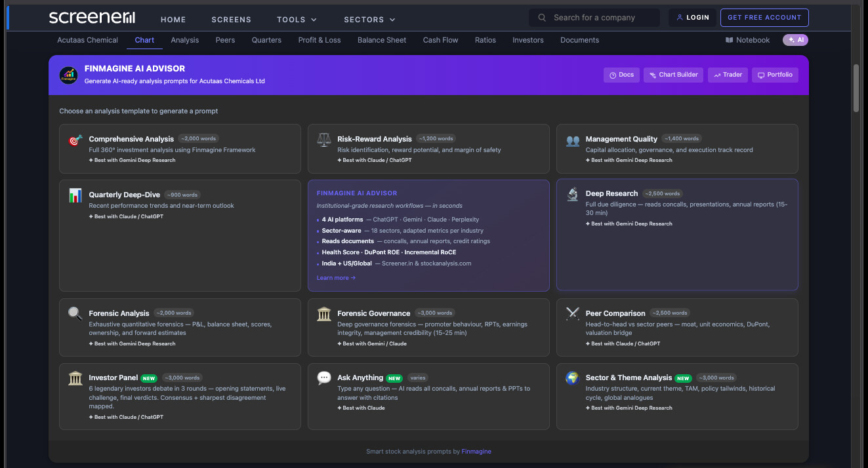Open the Peers tab

[225, 40]
